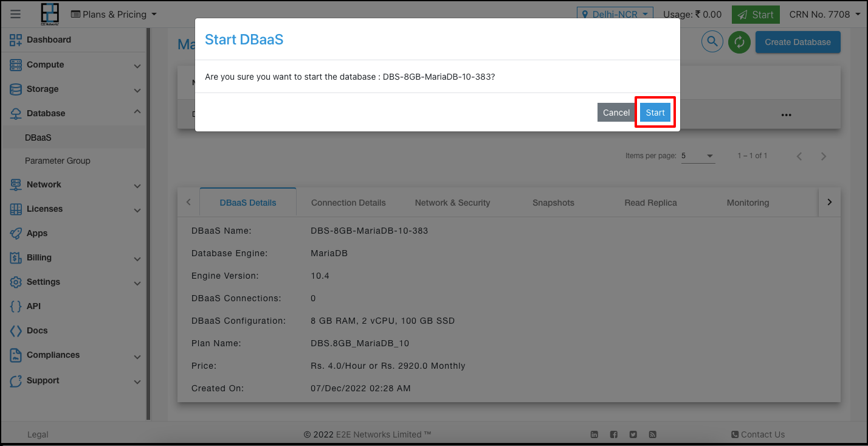Cancel the Start DBaaS dialog
Screen dimensions: 868x446
(616, 113)
